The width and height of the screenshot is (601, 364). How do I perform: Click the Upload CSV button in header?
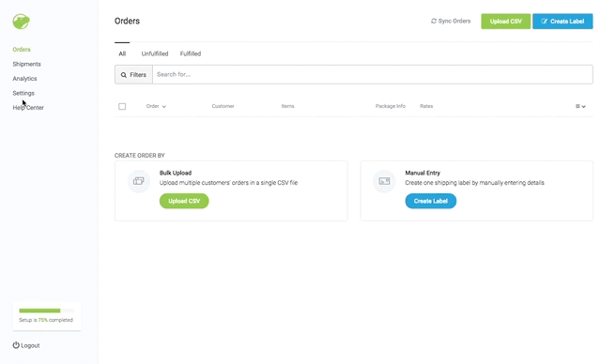(506, 22)
